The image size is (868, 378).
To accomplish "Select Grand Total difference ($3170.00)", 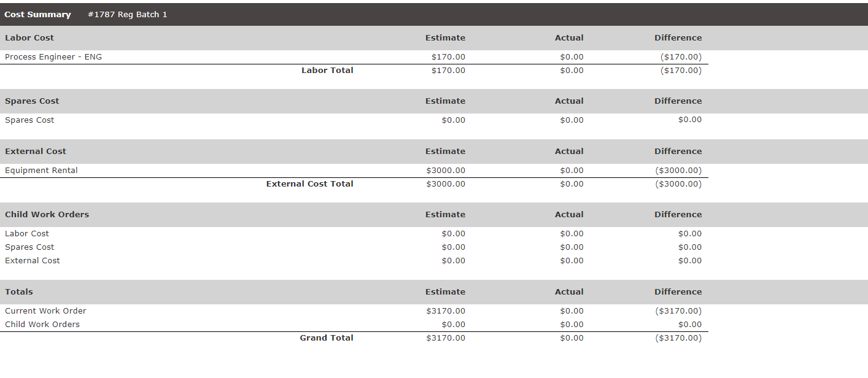I will (x=678, y=338).
